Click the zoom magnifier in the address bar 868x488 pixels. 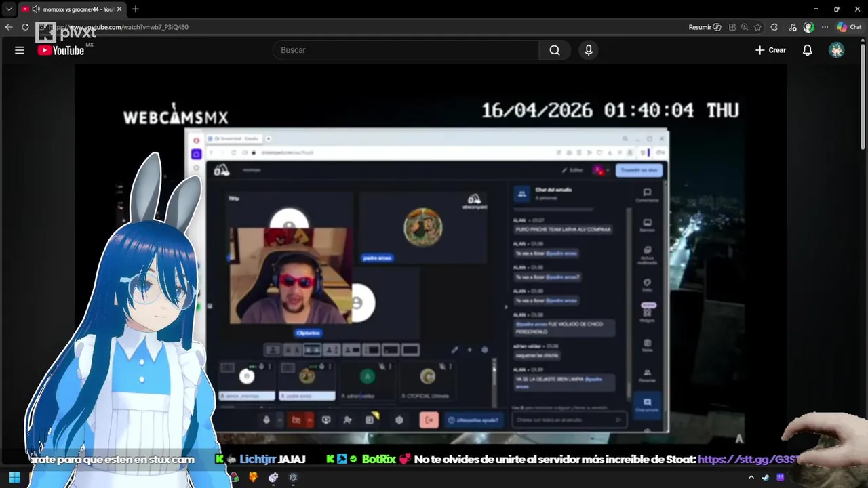745,27
